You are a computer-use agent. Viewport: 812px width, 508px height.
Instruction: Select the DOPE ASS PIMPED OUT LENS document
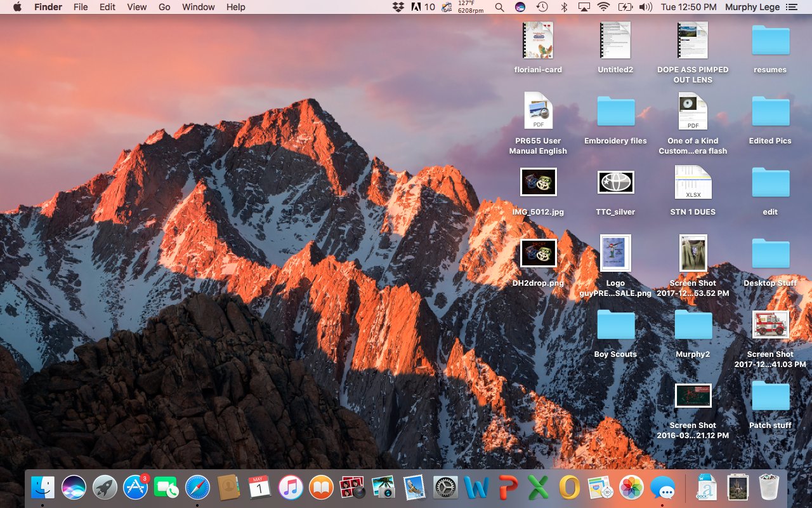pyautogui.click(x=693, y=51)
